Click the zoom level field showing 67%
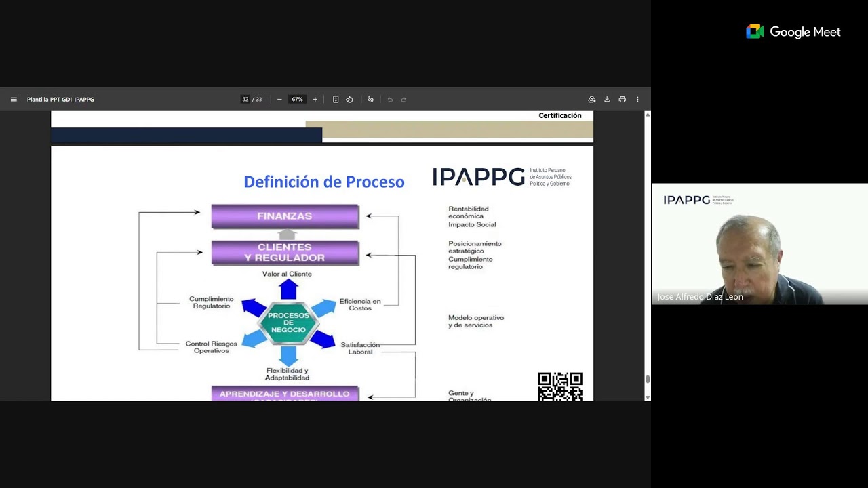 coord(297,100)
